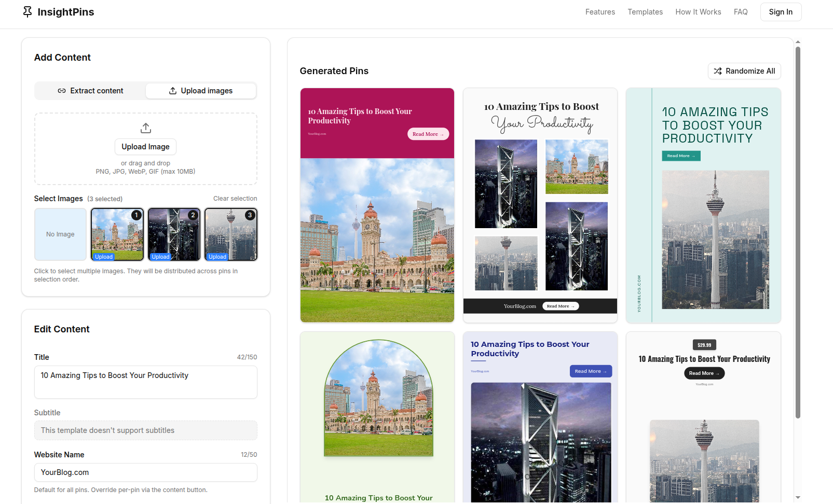Click the upload icon beside Upload images

[x=173, y=91]
